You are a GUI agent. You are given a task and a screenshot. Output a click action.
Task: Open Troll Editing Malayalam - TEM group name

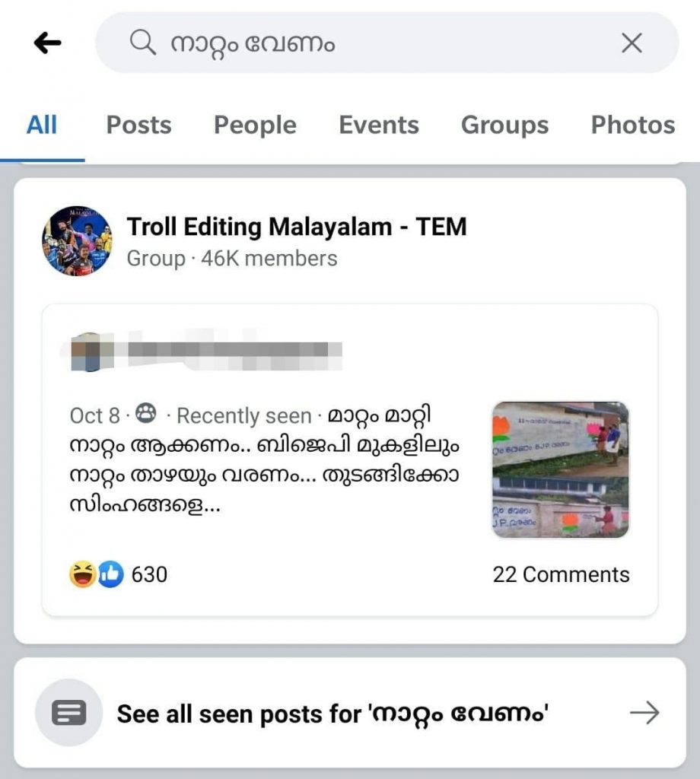pos(296,227)
